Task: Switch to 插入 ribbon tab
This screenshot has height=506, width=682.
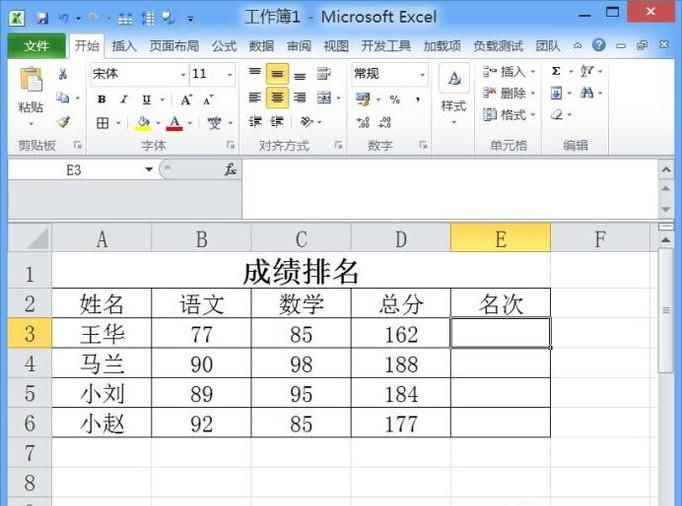Action: coord(124,46)
